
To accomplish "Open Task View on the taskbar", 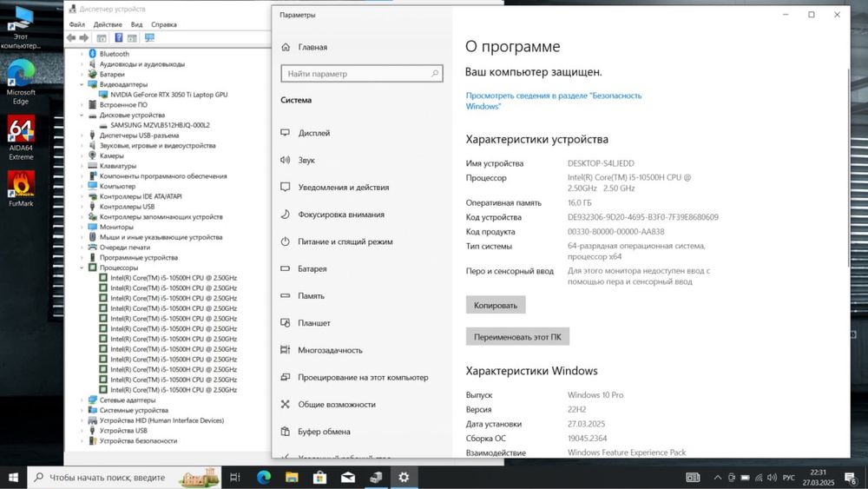I will point(234,478).
